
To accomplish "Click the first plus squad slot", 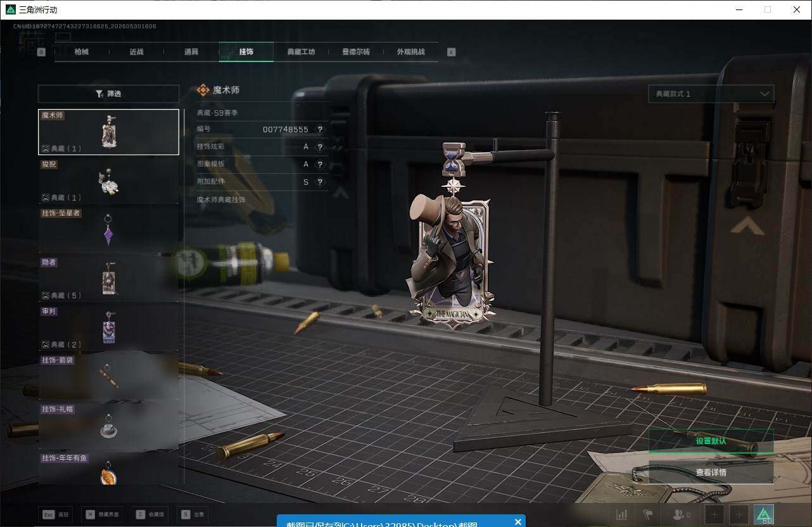I will point(714,515).
